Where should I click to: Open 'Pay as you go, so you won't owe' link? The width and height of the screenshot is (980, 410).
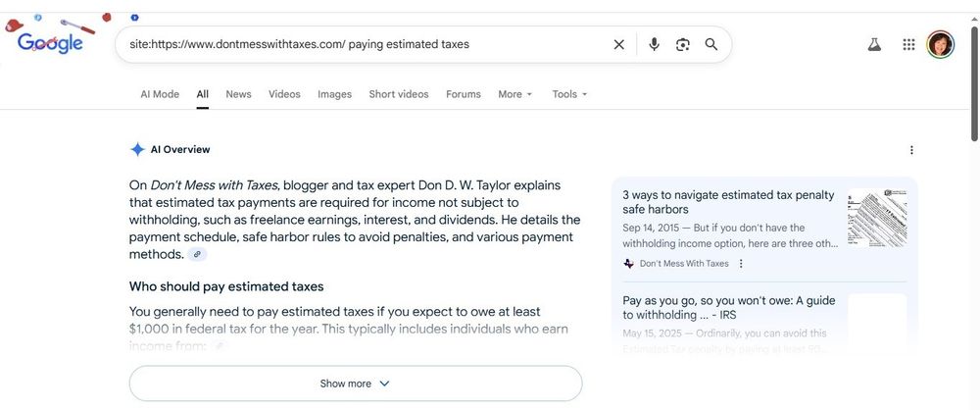[x=729, y=307]
